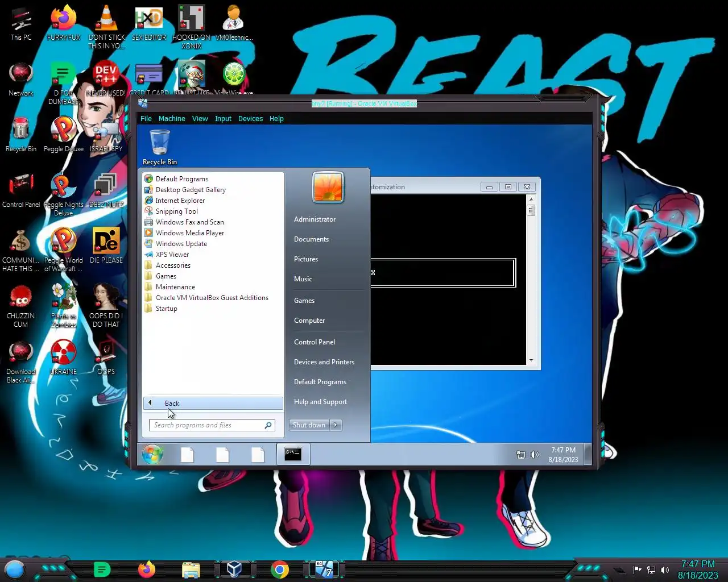Image resolution: width=728 pixels, height=582 pixels.
Task: Open Documents from the start menu
Action: click(311, 239)
